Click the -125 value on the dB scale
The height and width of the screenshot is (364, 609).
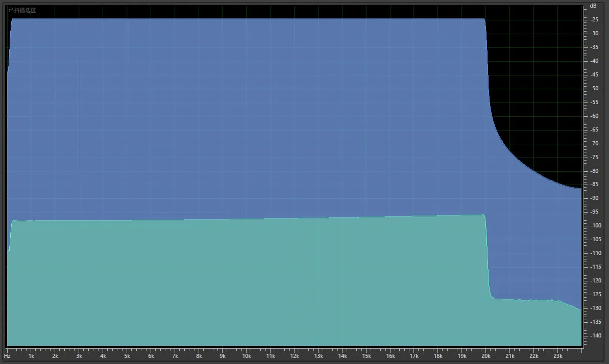pyautogui.click(x=596, y=295)
